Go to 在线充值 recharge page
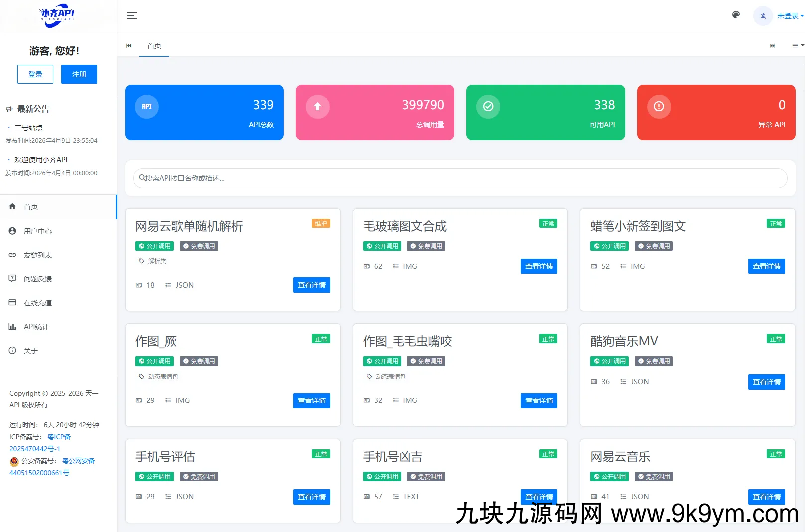 tap(38, 303)
